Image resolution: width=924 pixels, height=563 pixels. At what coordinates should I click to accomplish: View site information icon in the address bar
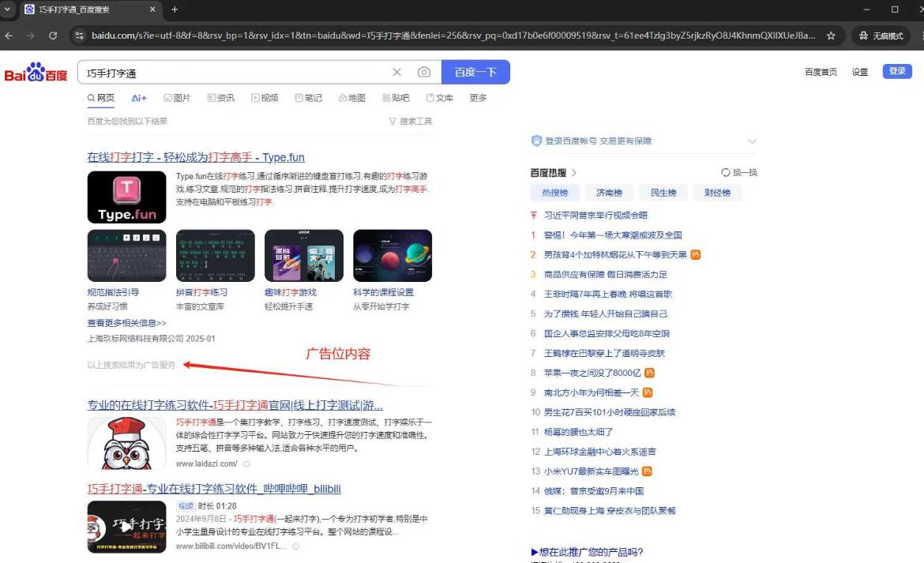click(79, 36)
